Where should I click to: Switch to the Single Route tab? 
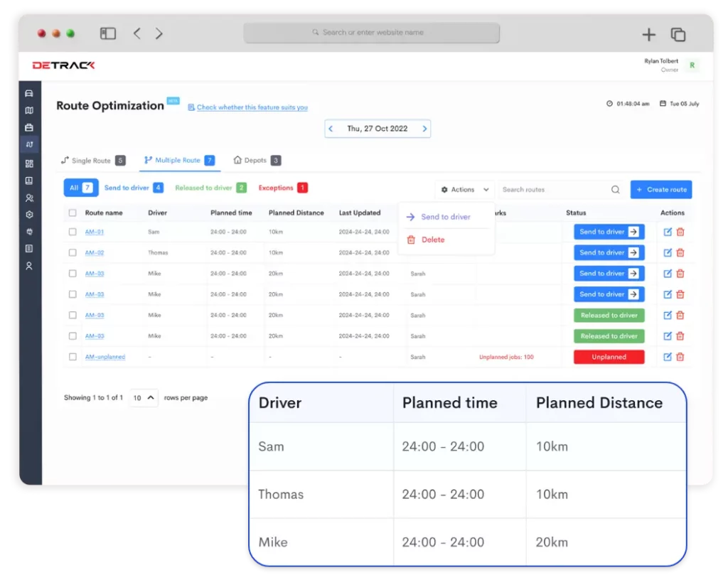(92, 161)
